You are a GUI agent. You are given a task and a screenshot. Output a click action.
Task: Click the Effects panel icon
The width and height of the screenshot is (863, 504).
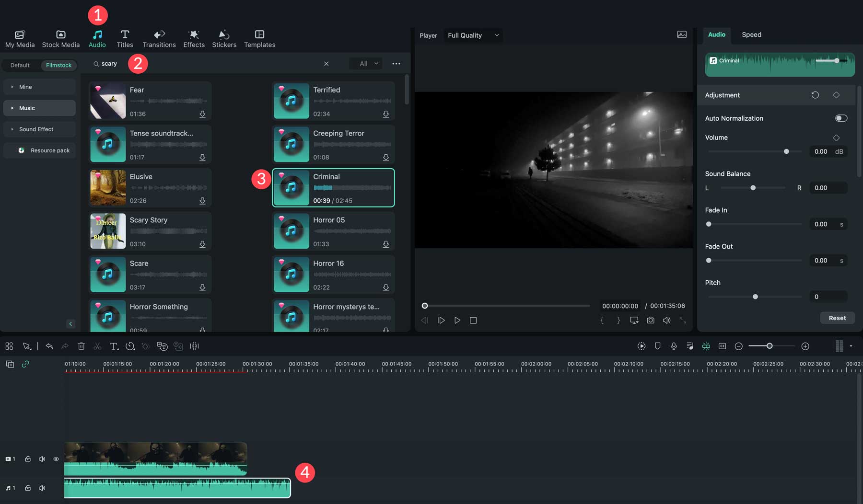[194, 38]
